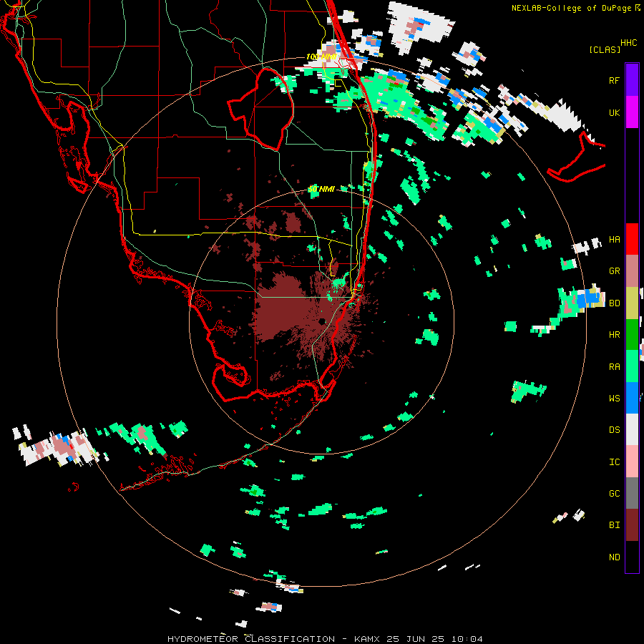
Task: Select the pink IC ice crystals swatch
Action: point(632,462)
